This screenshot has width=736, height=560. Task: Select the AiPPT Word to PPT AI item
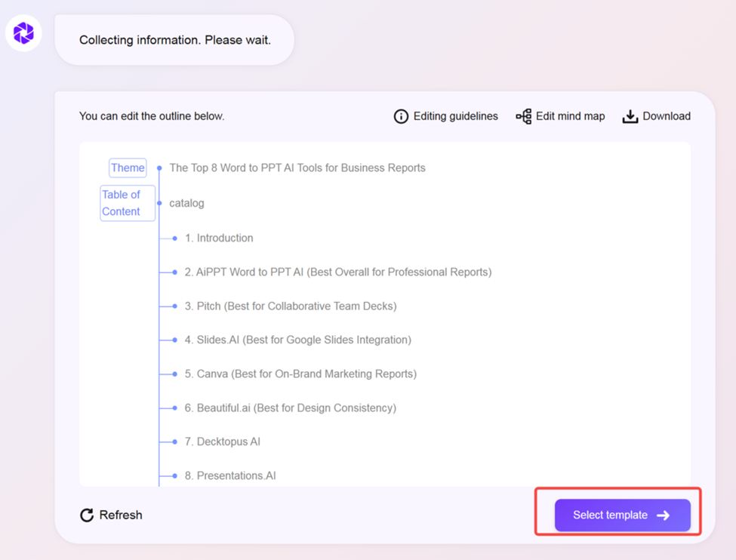click(x=337, y=272)
